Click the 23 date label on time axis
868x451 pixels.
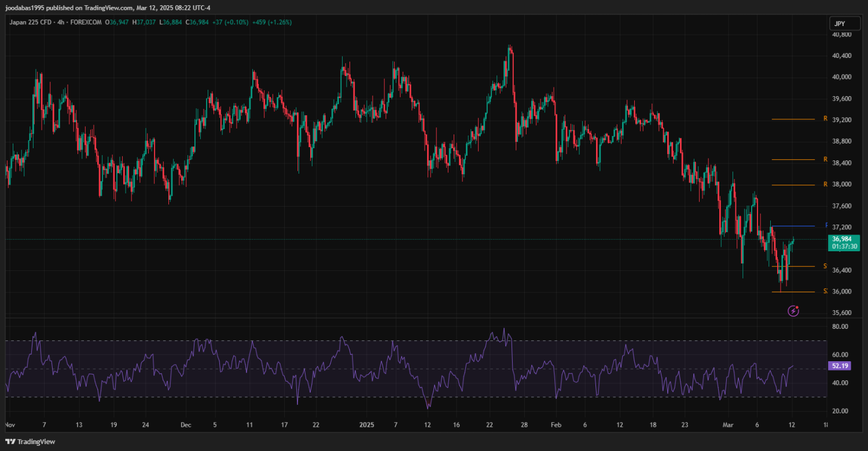(x=685, y=424)
